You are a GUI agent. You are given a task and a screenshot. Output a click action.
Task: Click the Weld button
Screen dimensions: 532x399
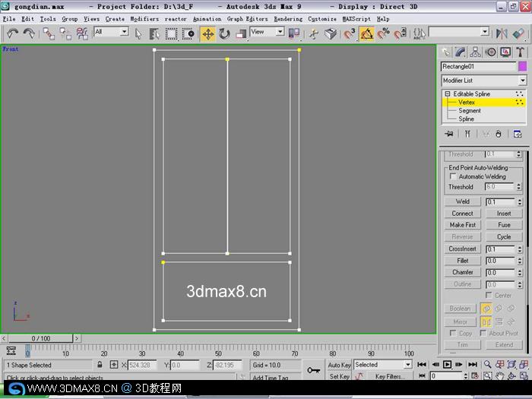(x=462, y=201)
